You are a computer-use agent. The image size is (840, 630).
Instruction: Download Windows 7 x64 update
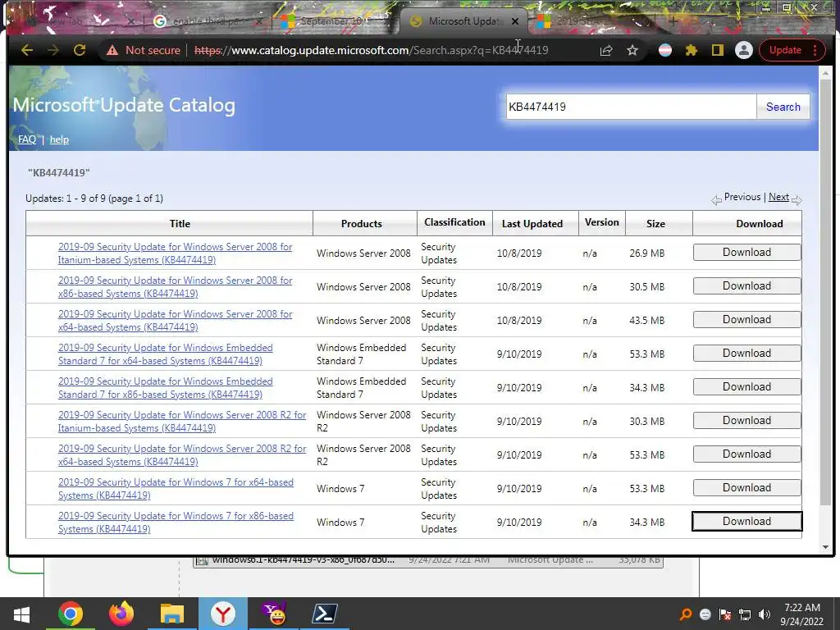746,488
